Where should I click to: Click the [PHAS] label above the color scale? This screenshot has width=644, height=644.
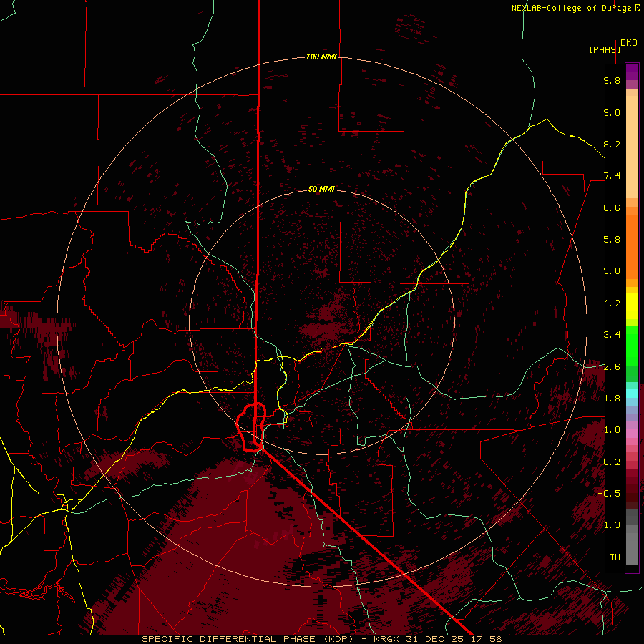[x=605, y=49]
